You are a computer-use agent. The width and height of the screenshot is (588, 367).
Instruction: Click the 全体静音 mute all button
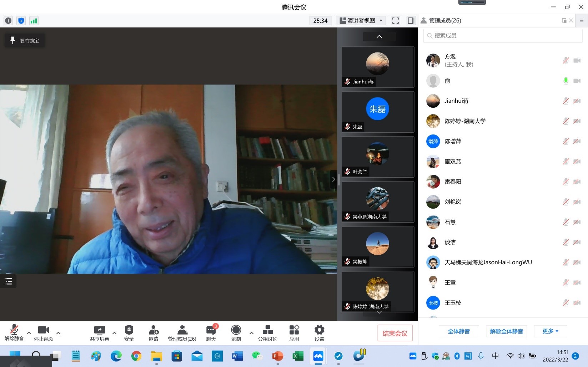[x=459, y=331]
